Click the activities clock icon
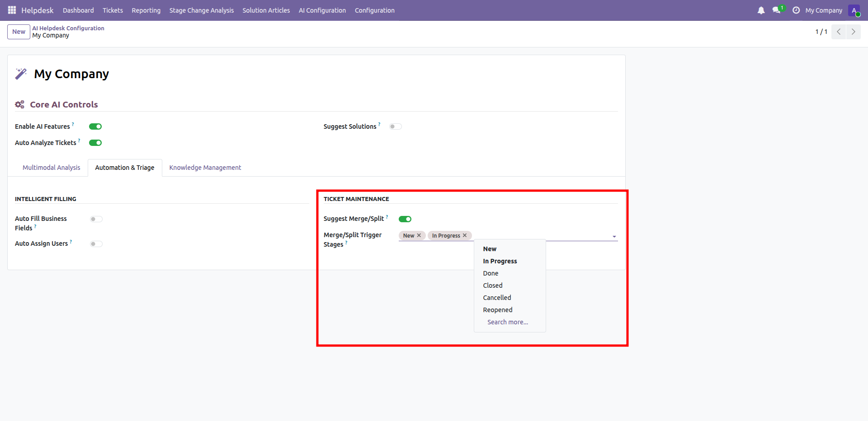This screenshot has width=868, height=421. 796,10
